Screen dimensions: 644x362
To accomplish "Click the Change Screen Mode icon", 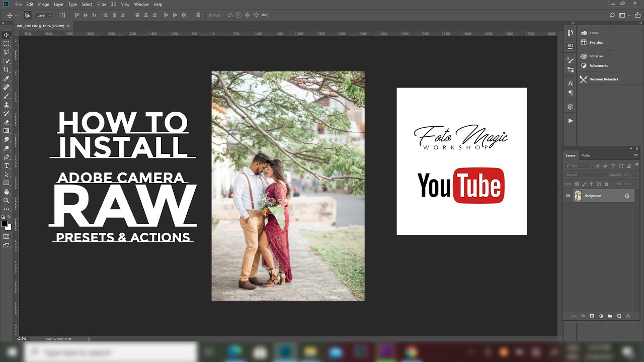I will 7,245.
